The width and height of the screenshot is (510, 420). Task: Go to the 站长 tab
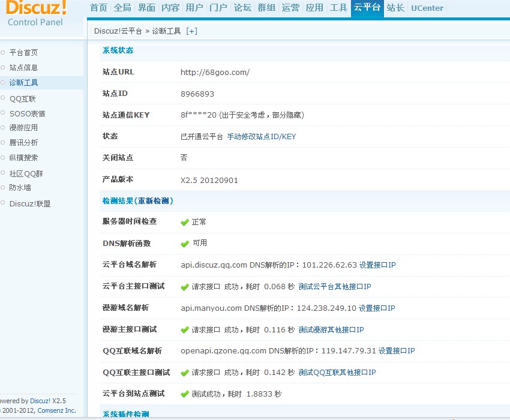[395, 8]
